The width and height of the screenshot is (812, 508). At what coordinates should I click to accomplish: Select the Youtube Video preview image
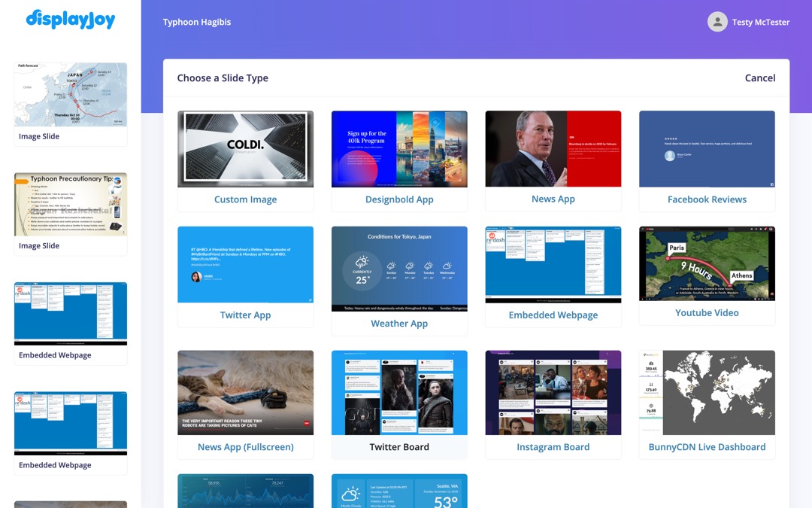[707, 263]
